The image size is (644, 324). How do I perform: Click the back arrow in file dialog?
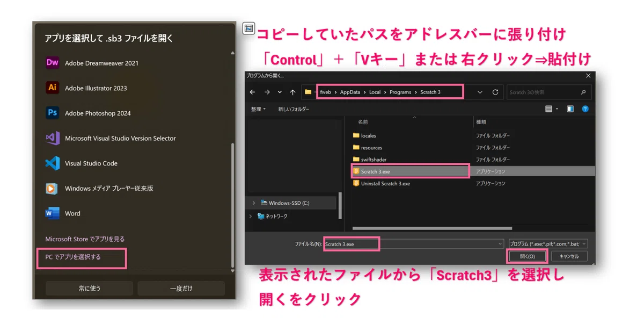(x=252, y=92)
